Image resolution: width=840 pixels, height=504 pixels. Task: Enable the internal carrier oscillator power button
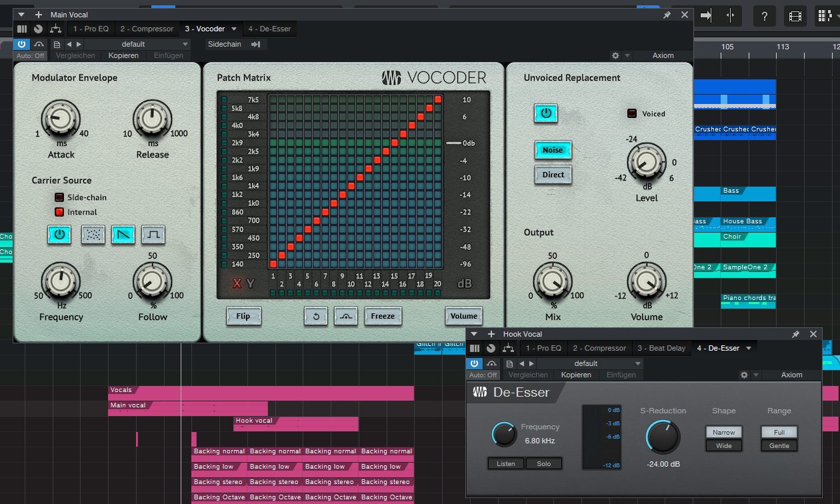(x=59, y=235)
